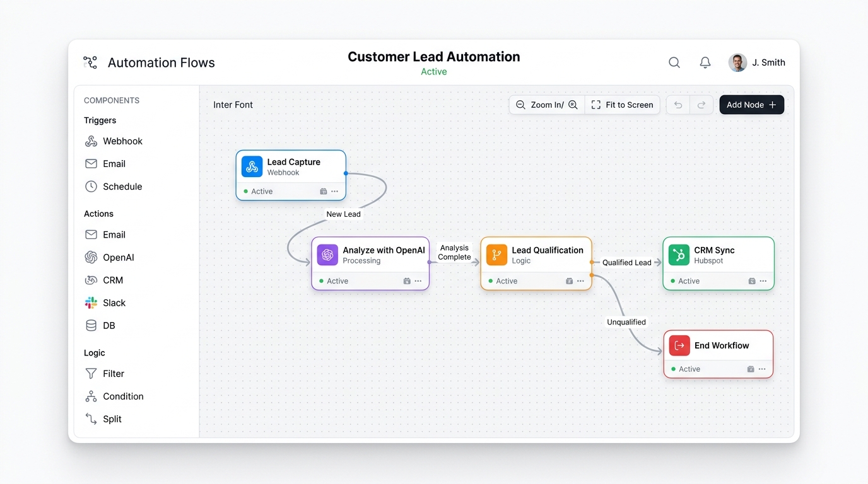Click Condition label in Logic list
This screenshot has width=868, height=484.
(x=123, y=396)
